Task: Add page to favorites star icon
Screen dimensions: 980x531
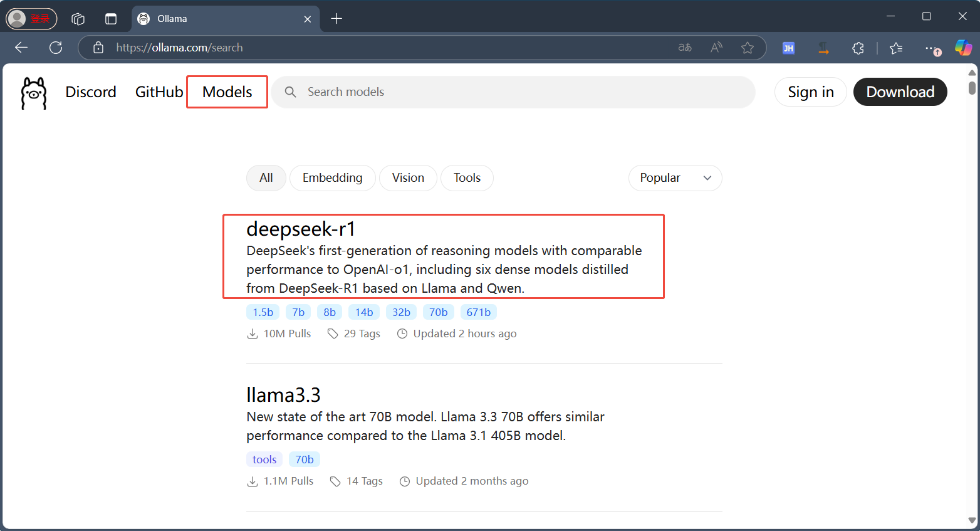Action: pos(747,48)
